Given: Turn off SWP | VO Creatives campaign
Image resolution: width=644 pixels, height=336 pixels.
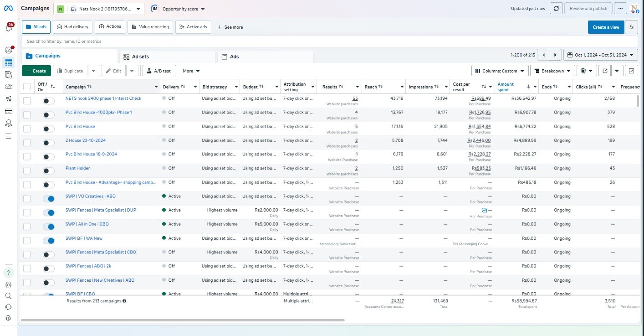Looking at the screenshot, I should (48, 199).
